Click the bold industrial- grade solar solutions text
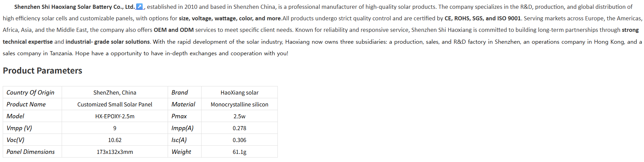Screen dimensions: 644x162 [x=107, y=42]
